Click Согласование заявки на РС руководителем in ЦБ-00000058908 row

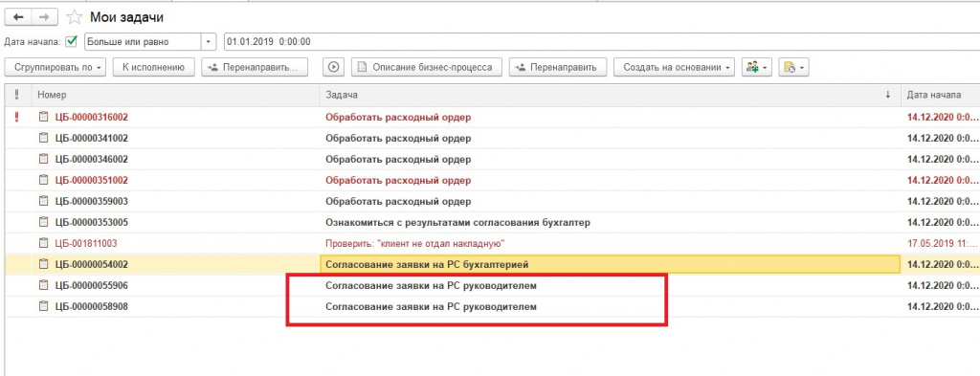[x=432, y=307]
